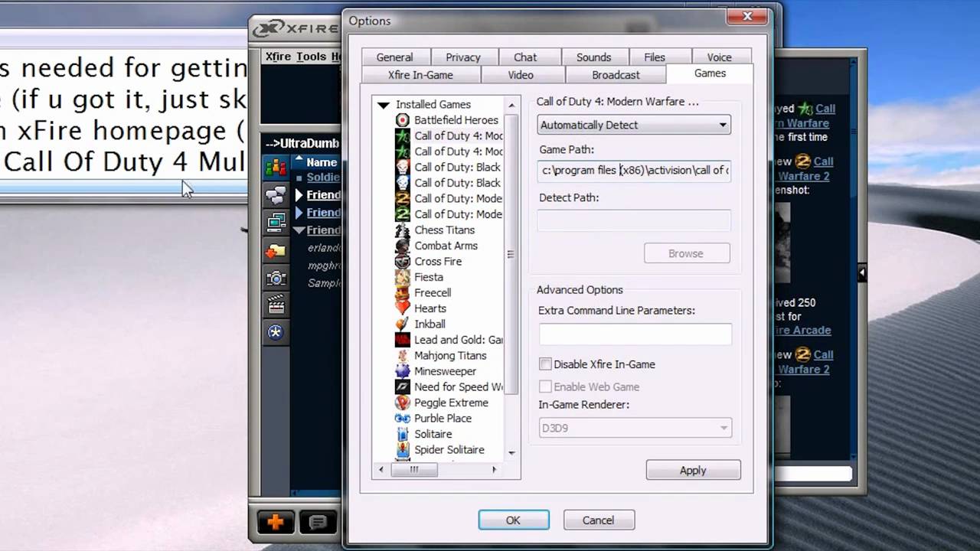
Task: Select Need for Speed game icon
Action: [402, 387]
